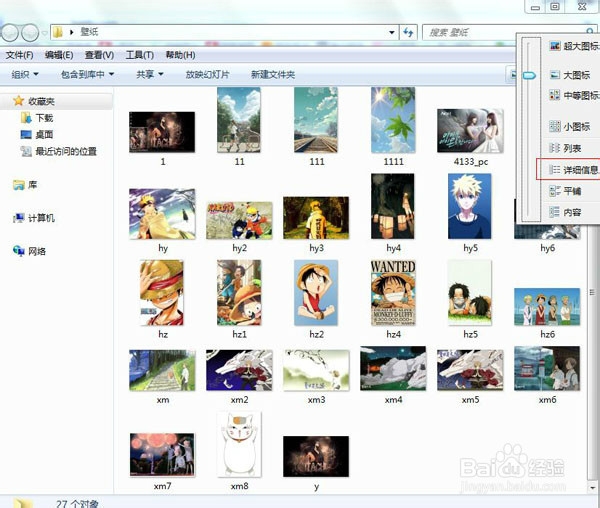Select 网络 in the navigation pane
Screen dimensions: 600x508
click(x=29, y=251)
